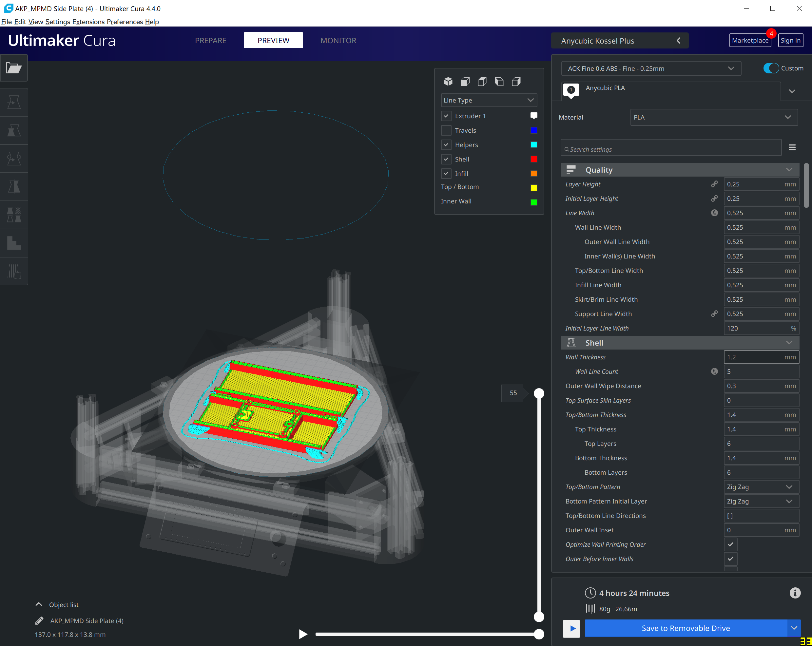Click the link icon next to Initial Layer Height

[714, 199]
